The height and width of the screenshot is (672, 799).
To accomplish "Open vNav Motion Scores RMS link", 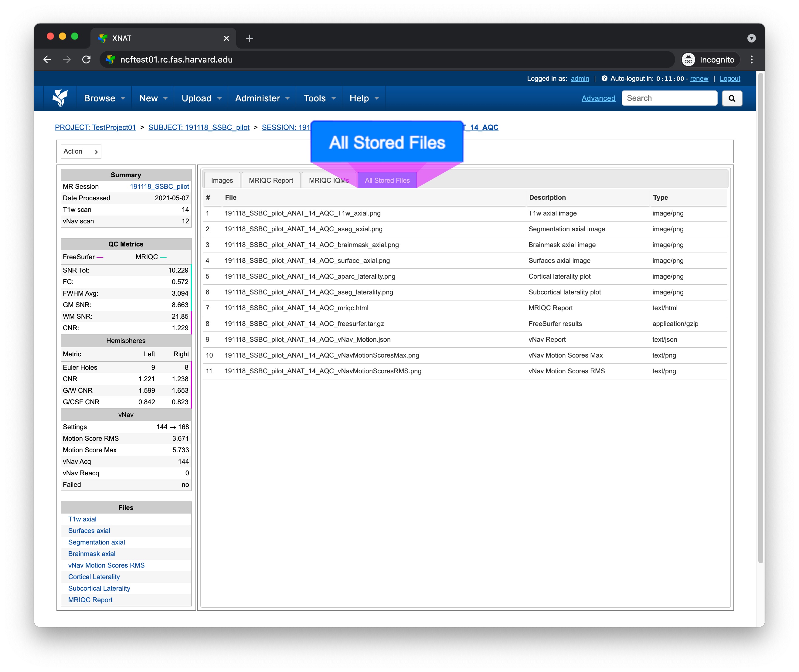I will pyautogui.click(x=106, y=565).
